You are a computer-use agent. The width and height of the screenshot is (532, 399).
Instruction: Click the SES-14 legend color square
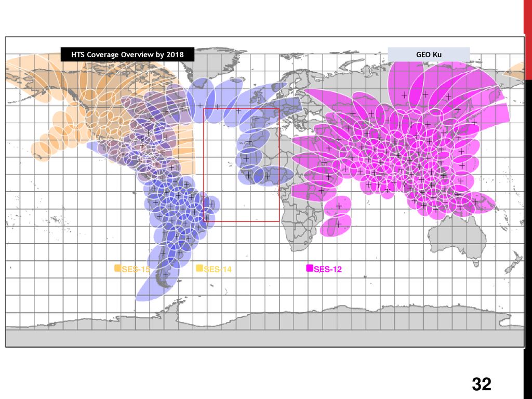coord(199,269)
